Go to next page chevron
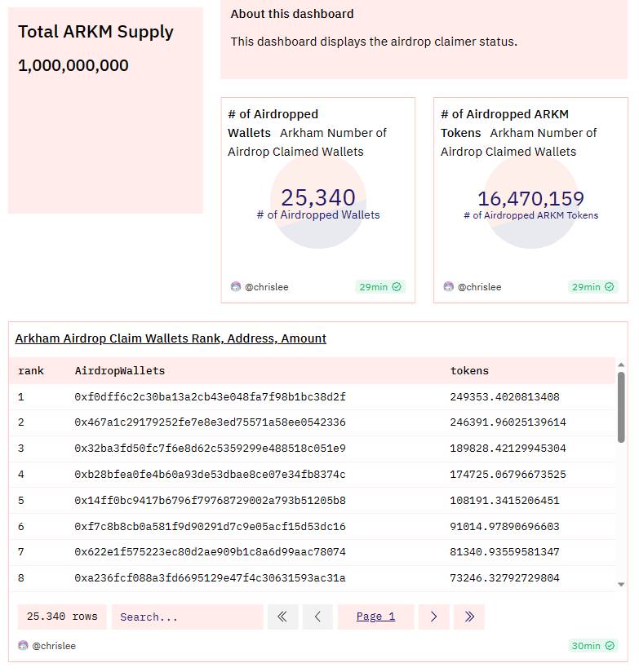 click(x=433, y=617)
